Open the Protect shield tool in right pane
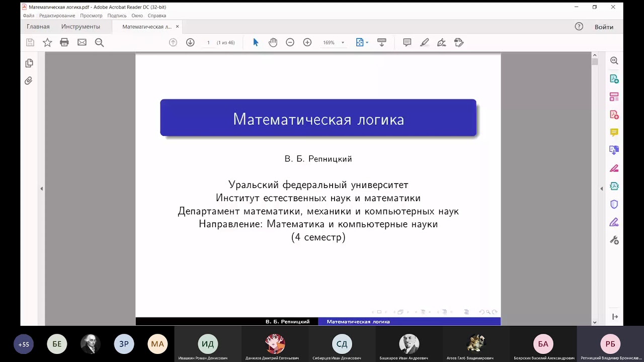Viewport: 644px width, 362px height. [x=614, y=204]
